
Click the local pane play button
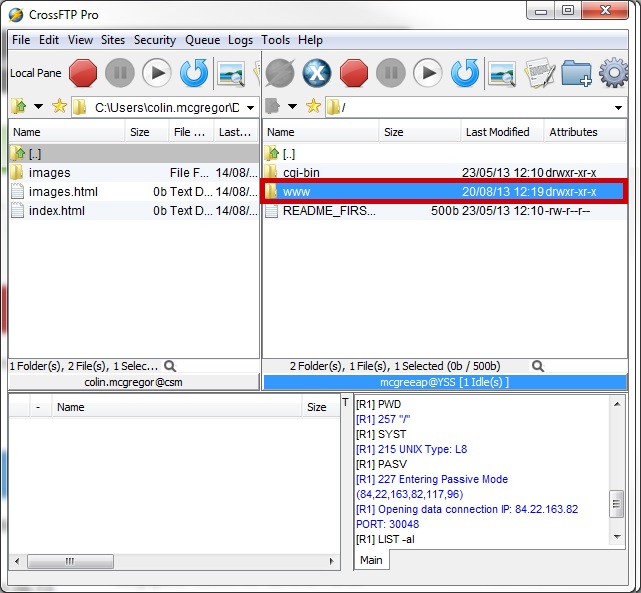click(156, 73)
